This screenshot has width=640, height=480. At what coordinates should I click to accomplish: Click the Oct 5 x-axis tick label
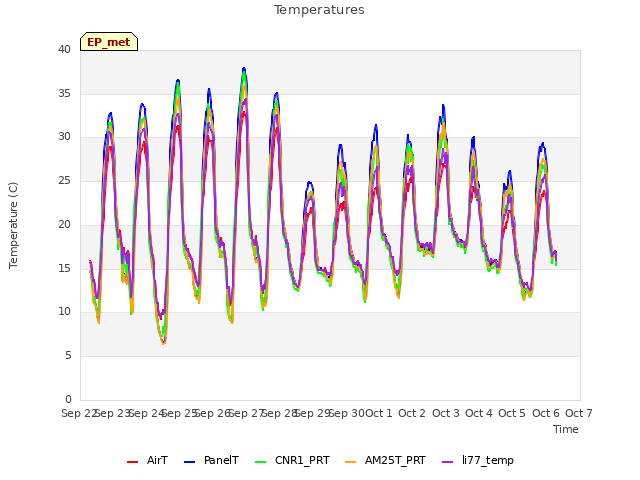(512, 413)
